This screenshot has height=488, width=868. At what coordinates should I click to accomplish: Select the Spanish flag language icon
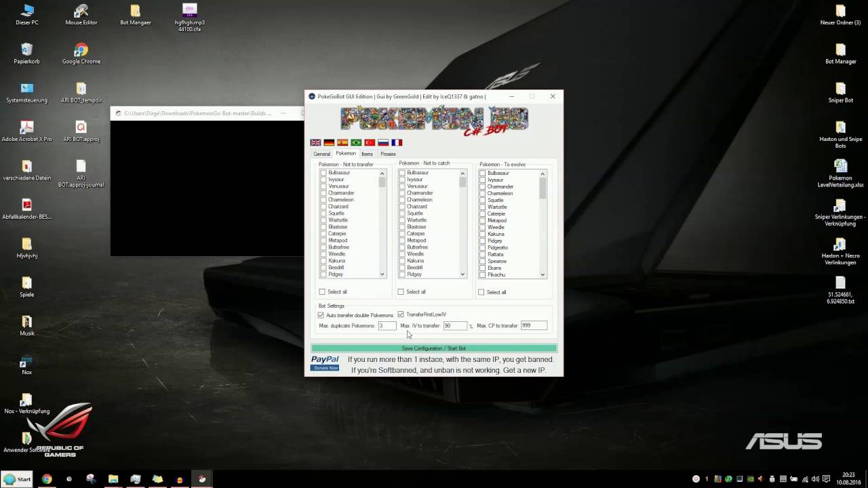coord(342,142)
